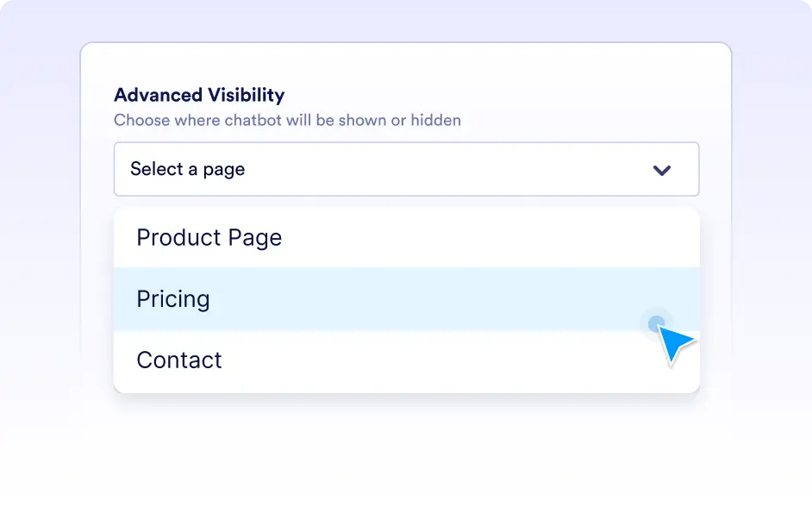Image resolution: width=812 pixels, height=507 pixels.
Task: Click the dropdown chevron arrow icon
Action: pos(661,170)
